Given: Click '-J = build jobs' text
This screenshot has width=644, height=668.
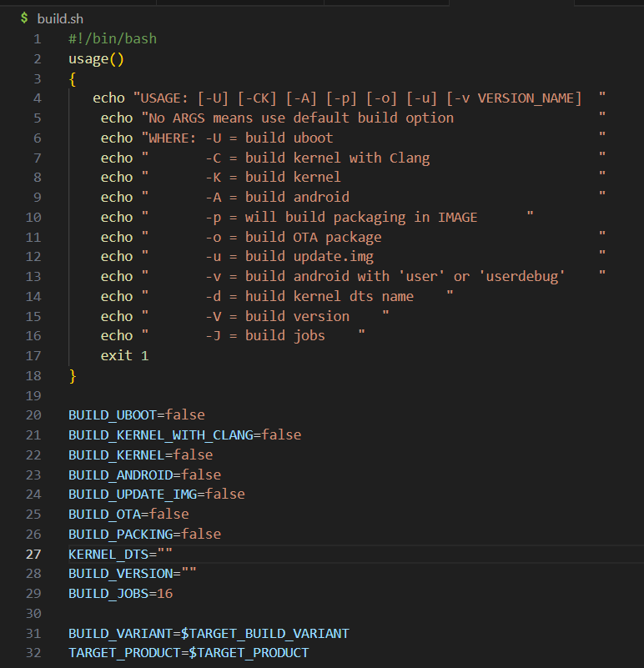Looking at the screenshot, I should [265, 336].
